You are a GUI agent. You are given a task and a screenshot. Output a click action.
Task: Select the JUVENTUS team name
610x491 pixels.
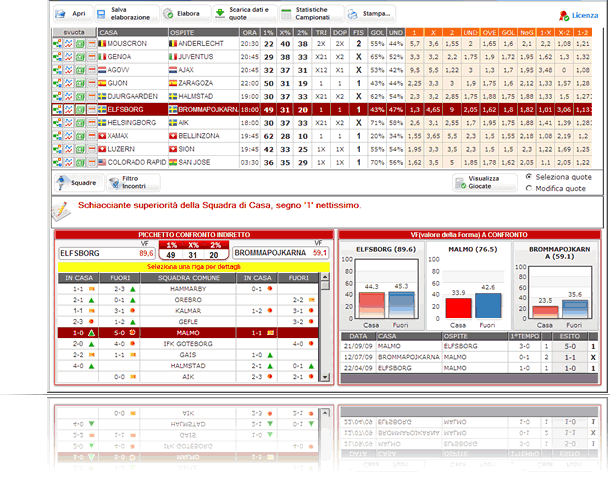coord(196,57)
